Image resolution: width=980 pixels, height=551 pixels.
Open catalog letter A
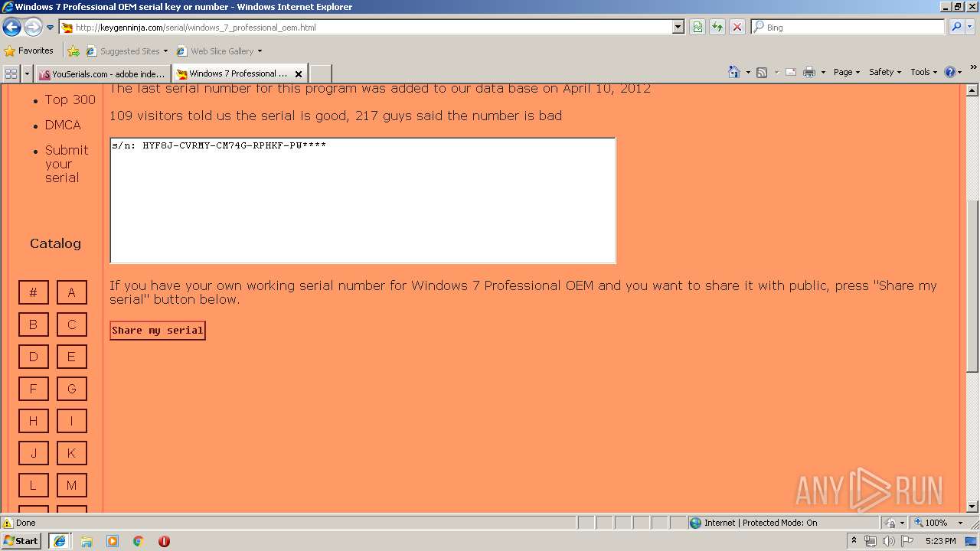click(x=72, y=292)
